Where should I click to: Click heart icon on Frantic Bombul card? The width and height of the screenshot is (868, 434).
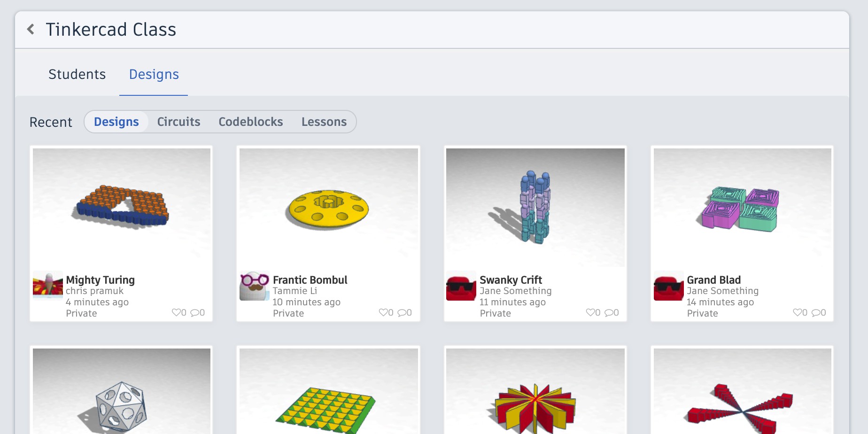pyautogui.click(x=384, y=312)
